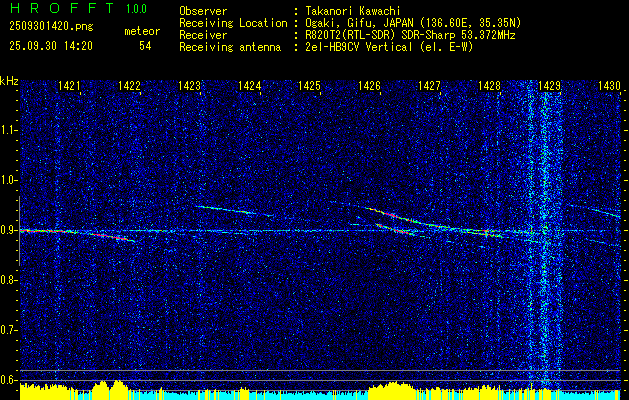Viewport: 629px width, 400px height.
Task: Click frequency label 0.8
Action: pyautogui.click(x=9, y=280)
